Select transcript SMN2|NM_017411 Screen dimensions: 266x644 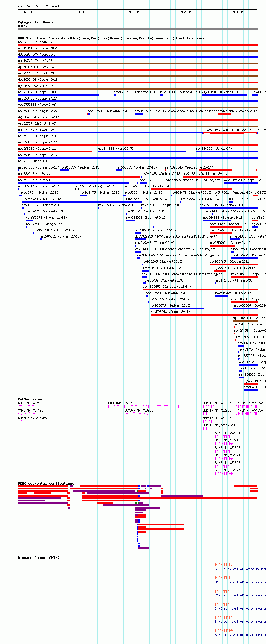click(227, 440)
